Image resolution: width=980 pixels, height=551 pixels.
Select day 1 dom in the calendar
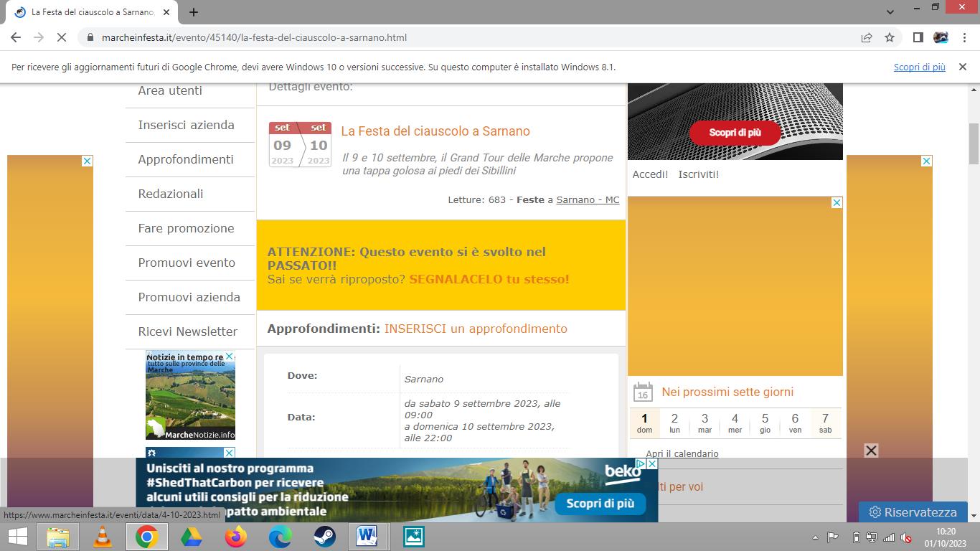click(x=644, y=423)
